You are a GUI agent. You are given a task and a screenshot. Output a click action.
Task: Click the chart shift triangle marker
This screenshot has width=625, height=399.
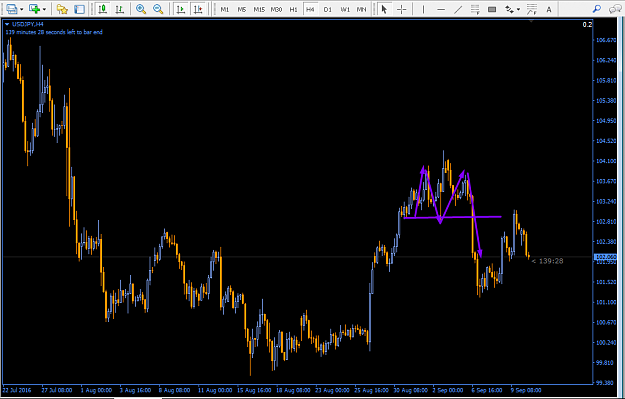click(531, 21)
